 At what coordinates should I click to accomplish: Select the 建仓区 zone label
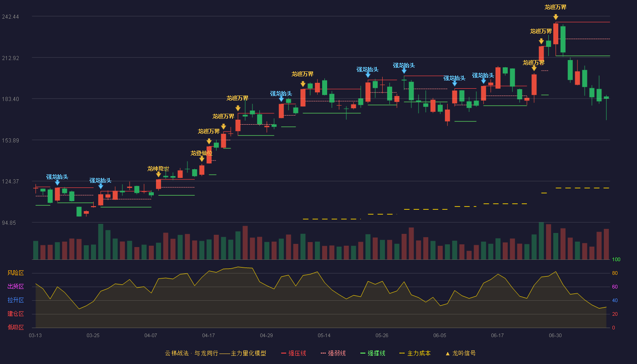tap(15, 314)
